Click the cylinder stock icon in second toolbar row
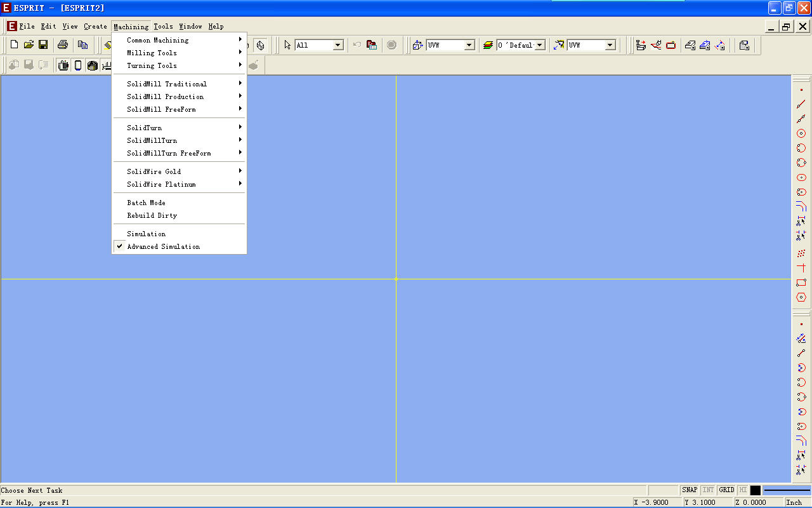This screenshot has height=508, width=812. pyautogui.click(x=93, y=65)
